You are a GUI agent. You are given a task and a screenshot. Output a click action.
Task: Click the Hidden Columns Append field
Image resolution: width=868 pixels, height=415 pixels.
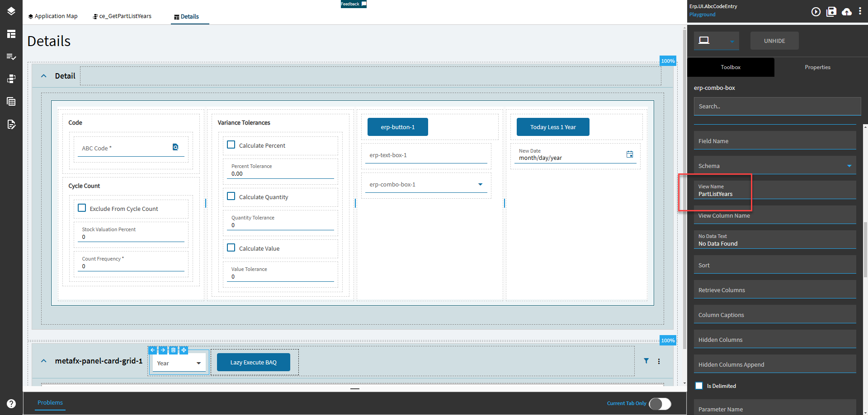[775, 364]
